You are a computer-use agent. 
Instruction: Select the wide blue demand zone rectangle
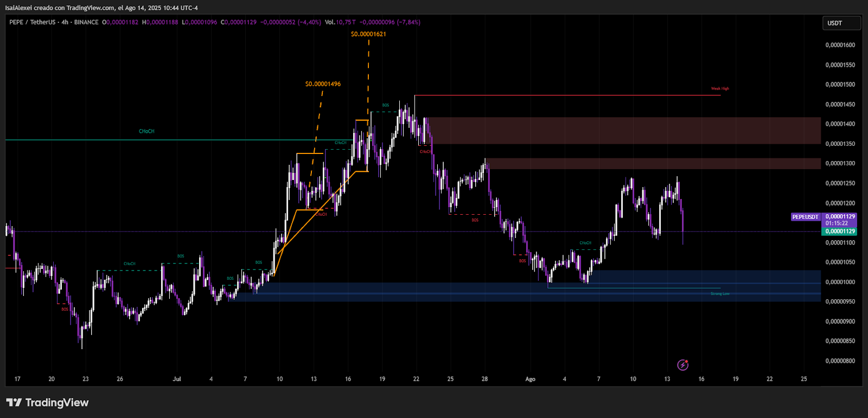pyautogui.click(x=526, y=292)
